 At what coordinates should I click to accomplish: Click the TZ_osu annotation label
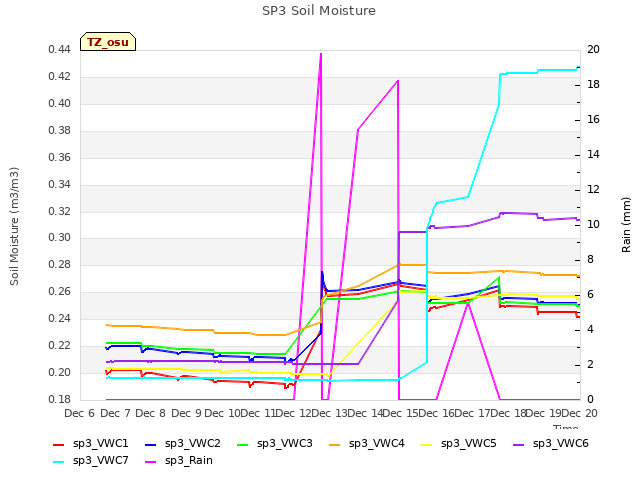click(x=108, y=42)
